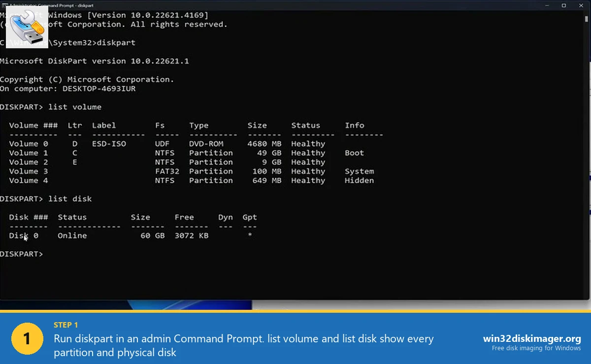Viewport: 591px width, 364px height.
Task: Select the list volume command text
Action: 75,107
